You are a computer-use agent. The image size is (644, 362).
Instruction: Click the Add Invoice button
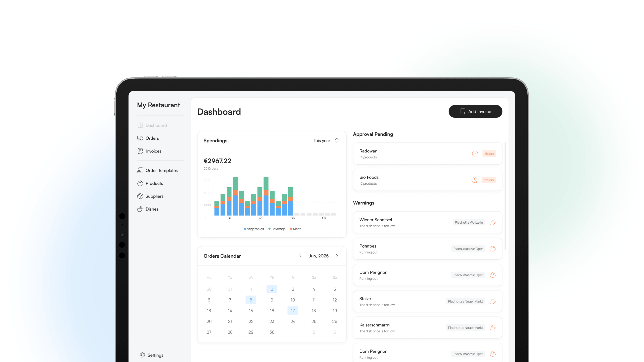(475, 111)
